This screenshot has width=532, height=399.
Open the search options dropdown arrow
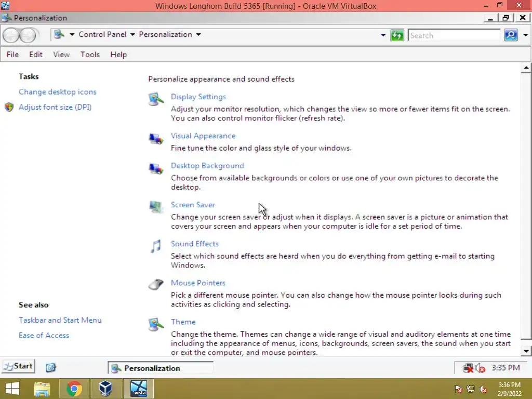point(526,35)
